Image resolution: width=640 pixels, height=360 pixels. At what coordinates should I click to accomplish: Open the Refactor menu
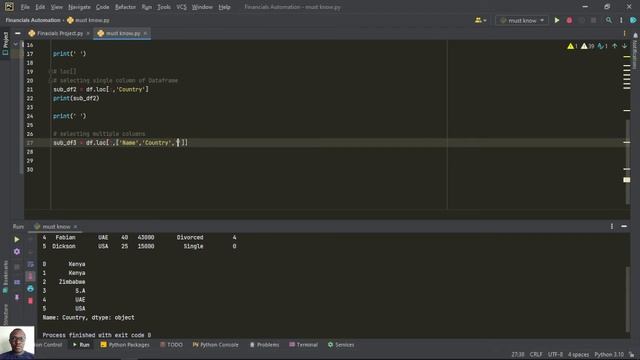pyautogui.click(x=125, y=7)
